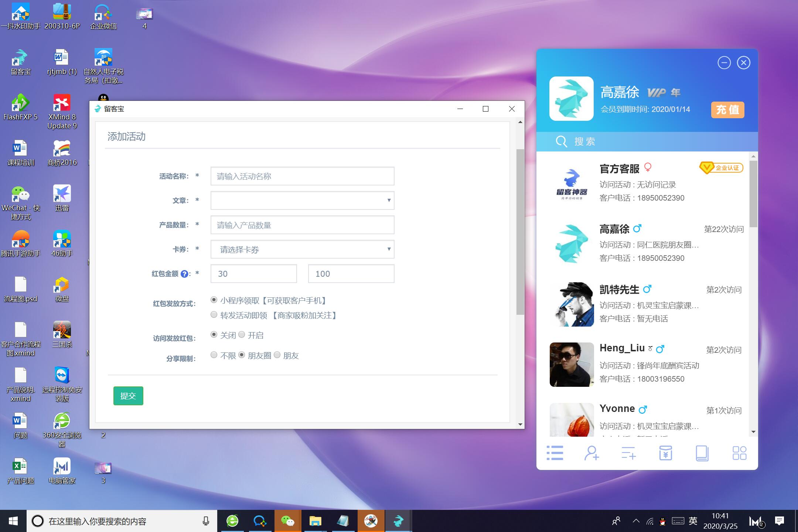Open 微盘 desktop icon
The image size is (798, 532).
[62, 289]
